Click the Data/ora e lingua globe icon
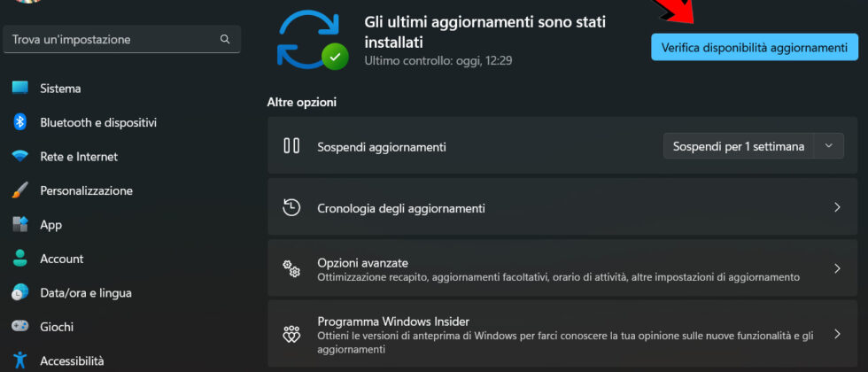868x372 pixels. coord(19,293)
